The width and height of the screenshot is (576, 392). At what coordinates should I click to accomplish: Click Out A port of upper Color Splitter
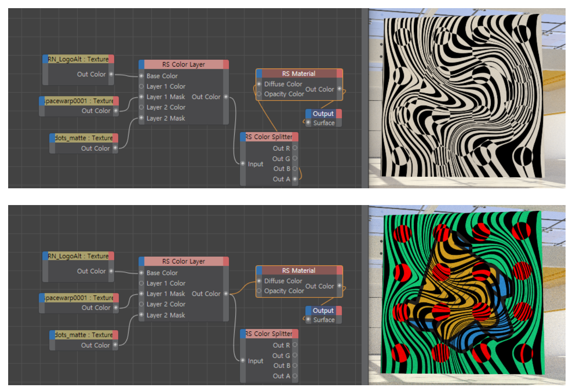click(295, 179)
